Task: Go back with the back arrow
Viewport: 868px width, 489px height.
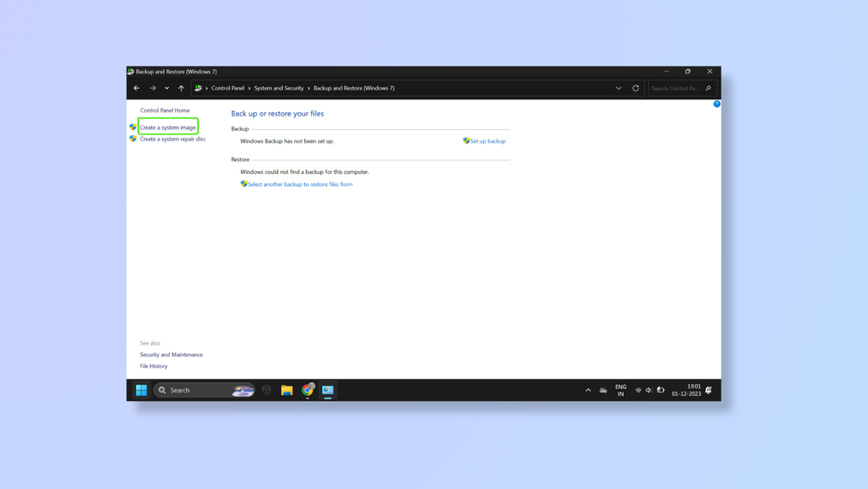Action: point(137,88)
